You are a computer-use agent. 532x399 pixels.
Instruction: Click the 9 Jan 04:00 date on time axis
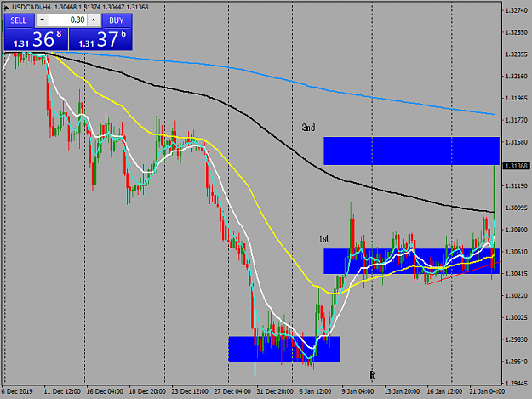click(358, 391)
